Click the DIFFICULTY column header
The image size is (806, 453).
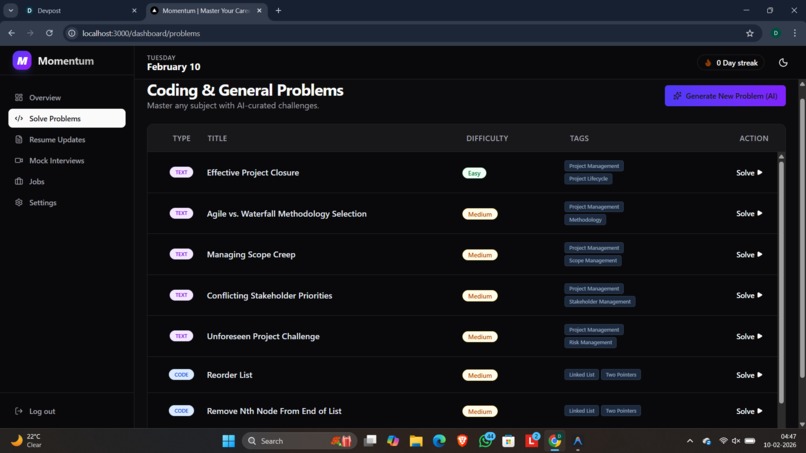pyautogui.click(x=487, y=138)
